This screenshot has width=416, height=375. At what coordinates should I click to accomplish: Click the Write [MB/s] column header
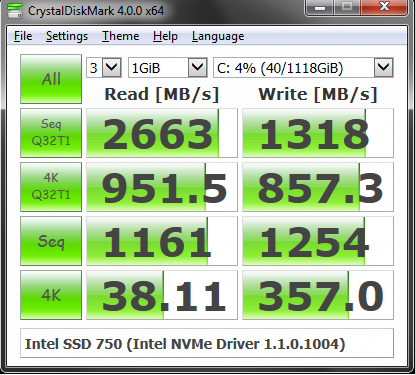coord(318,94)
